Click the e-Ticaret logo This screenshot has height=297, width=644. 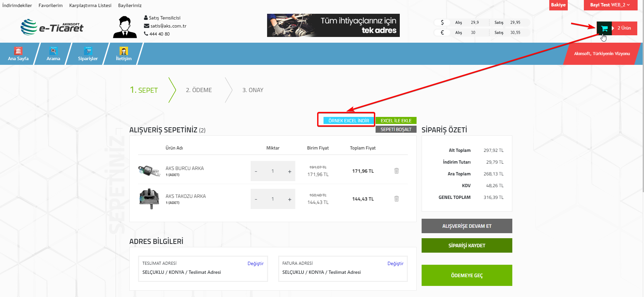[x=52, y=27]
